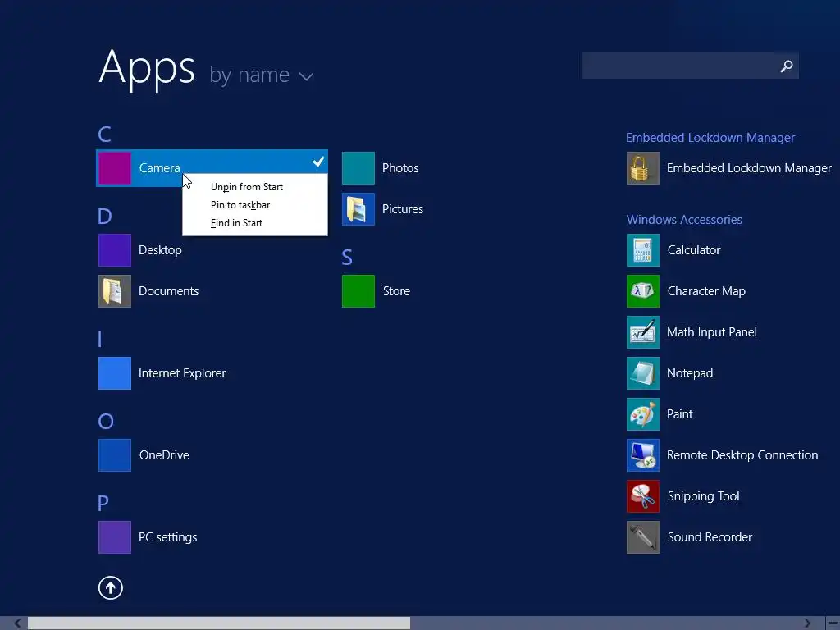Click the Desktop app tile icon

click(115, 250)
